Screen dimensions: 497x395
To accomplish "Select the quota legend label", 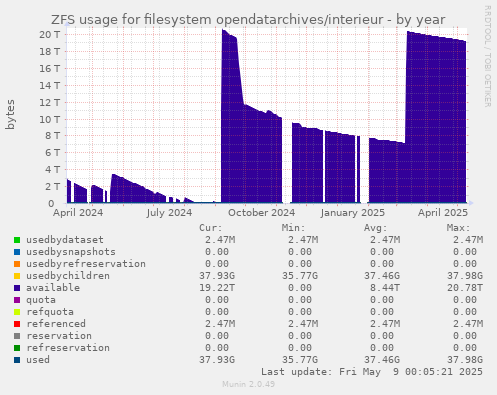I will pyautogui.click(x=41, y=300).
